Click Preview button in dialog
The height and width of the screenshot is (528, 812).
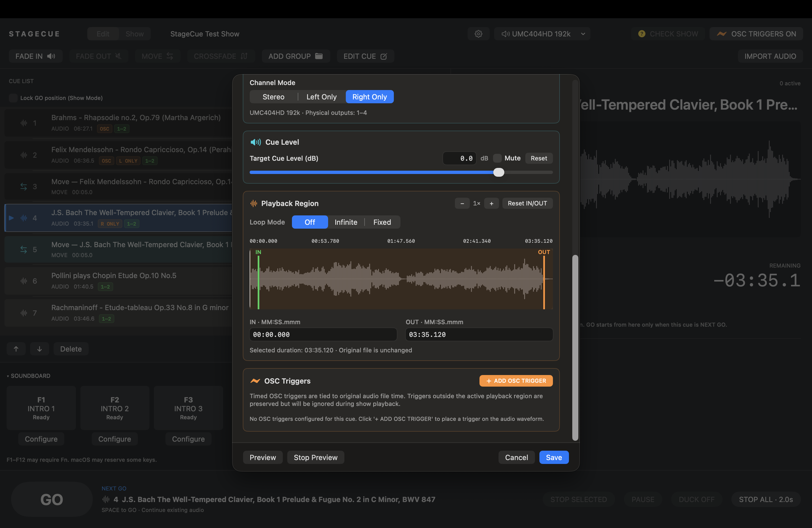262,457
